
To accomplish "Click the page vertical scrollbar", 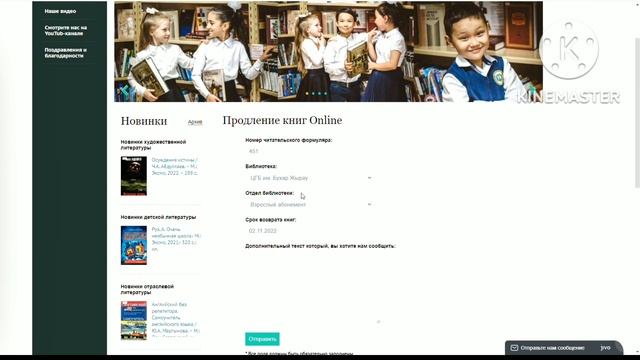I will coord(637,112).
